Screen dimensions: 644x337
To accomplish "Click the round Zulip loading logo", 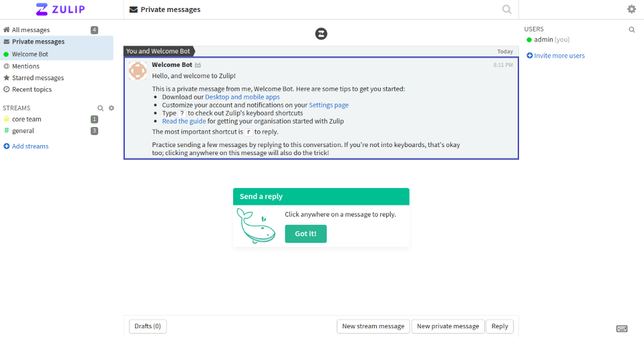I will point(321,33).
